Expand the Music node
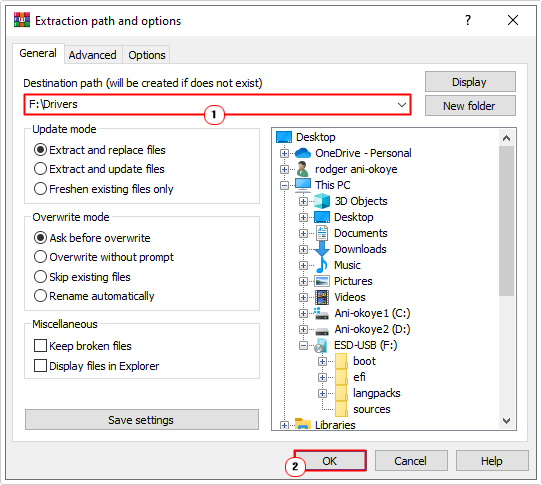This screenshot has width=542, height=485. coord(303,265)
